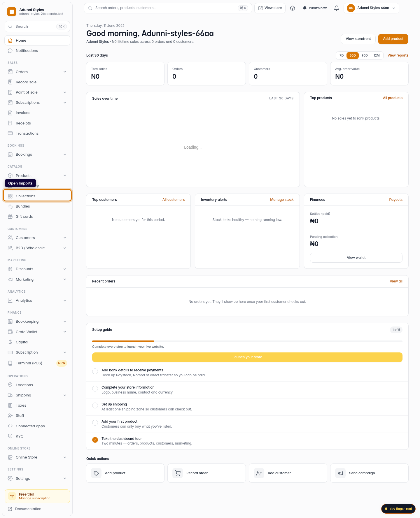420x518 pixels.
Task: Click the Send campaign megaphone icon
Action: [x=340, y=473]
